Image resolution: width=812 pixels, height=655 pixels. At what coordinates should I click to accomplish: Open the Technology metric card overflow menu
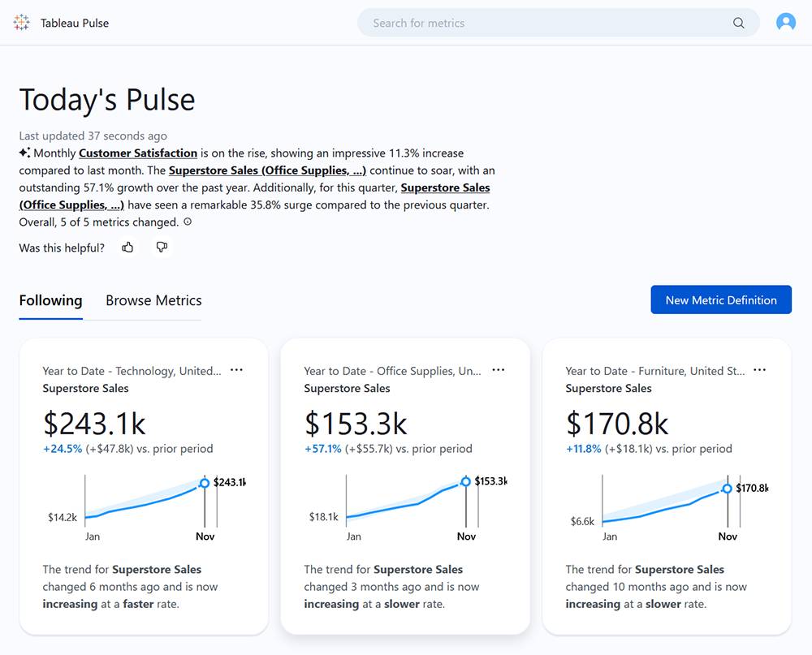[236, 369]
